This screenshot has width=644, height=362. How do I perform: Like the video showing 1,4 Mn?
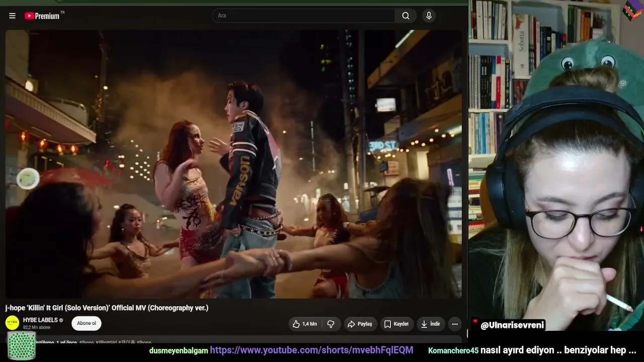click(x=305, y=324)
